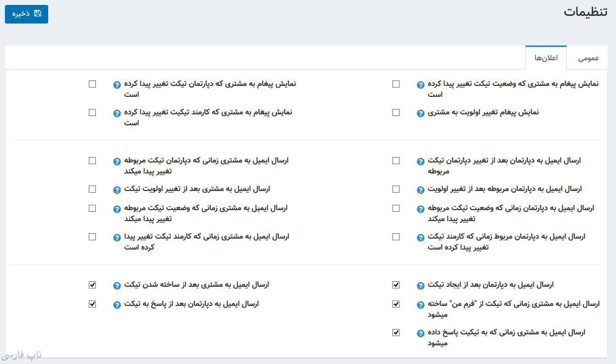Check show message when ticket department changes checkbox
This screenshot has height=364, width=616.
click(92, 84)
